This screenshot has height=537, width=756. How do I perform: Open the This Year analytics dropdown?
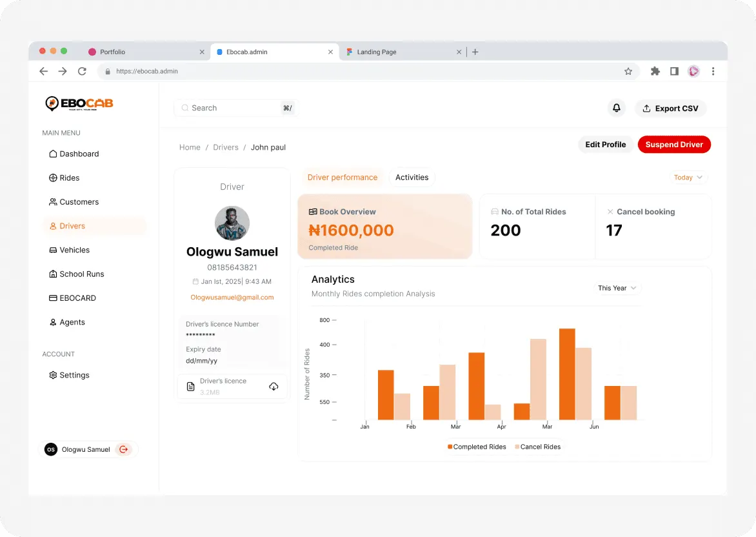(617, 288)
